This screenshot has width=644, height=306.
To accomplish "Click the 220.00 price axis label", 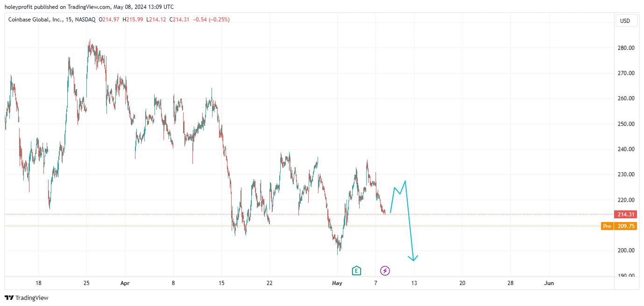I will click(626, 200).
